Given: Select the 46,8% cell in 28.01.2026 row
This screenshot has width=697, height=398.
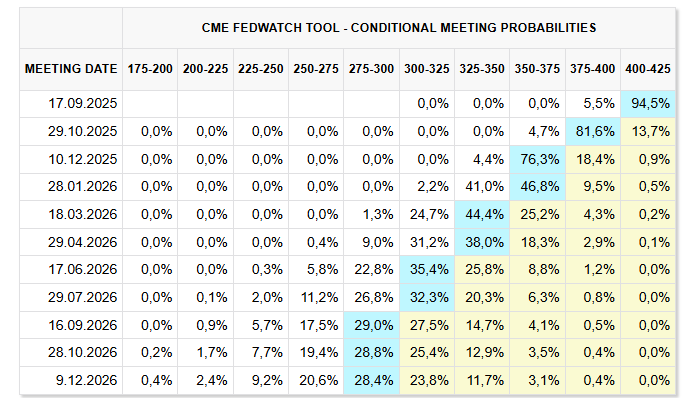Looking at the screenshot, I should pos(537,187).
